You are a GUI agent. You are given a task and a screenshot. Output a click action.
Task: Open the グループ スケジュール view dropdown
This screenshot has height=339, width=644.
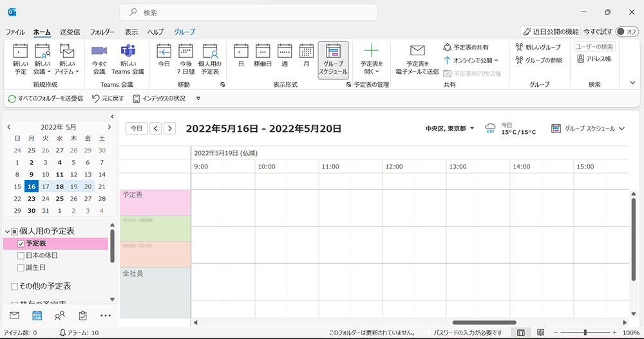(621, 129)
